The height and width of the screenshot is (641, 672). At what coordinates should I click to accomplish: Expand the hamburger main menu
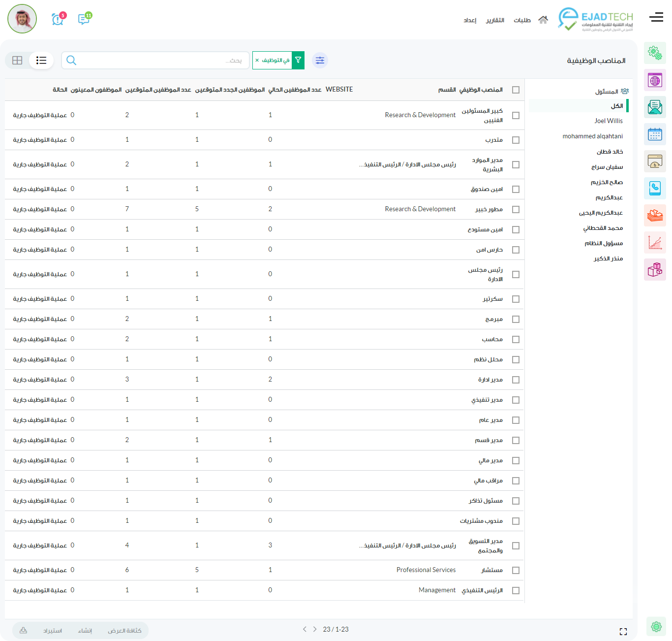coord(656,18)
